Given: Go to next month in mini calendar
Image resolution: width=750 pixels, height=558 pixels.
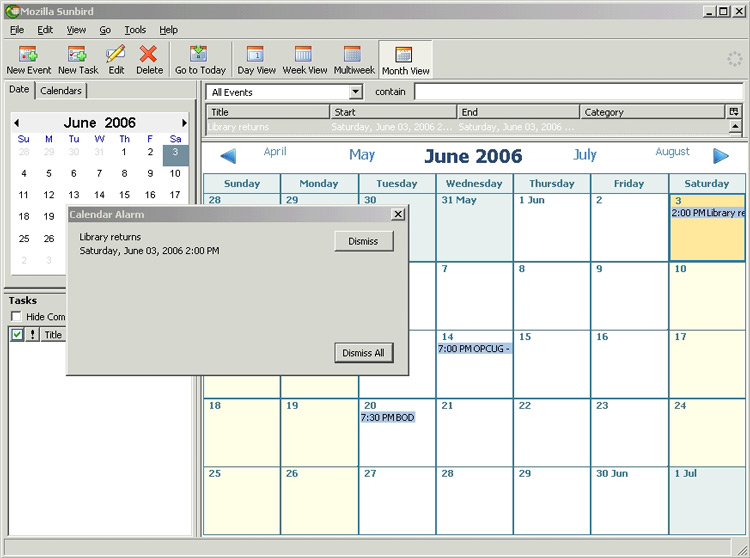Looking at the screenshot, I should click(184, 123).
